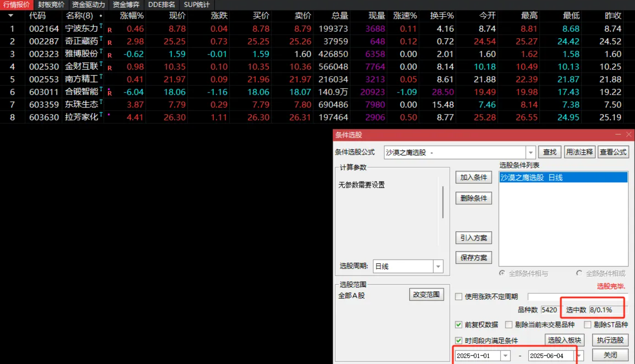The image size is (635, 364).
Task: Open the DDE排名 tab
Action: point(161,5)
